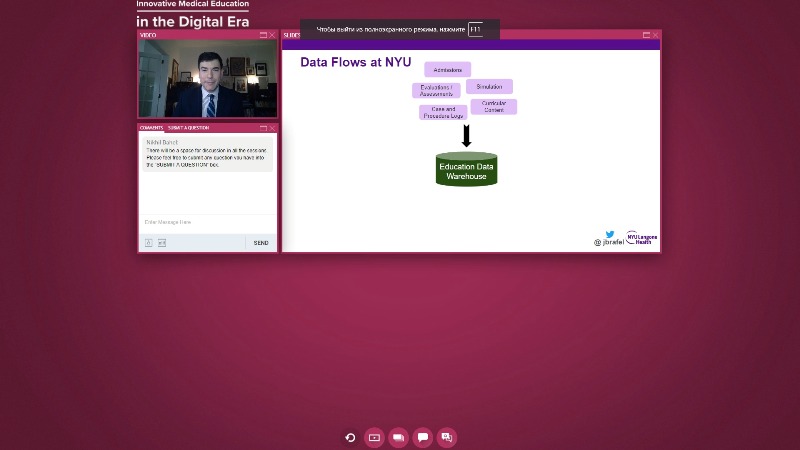Maximize the Slides panel
The image size is (800, 450).
click(x=646, y=35)
